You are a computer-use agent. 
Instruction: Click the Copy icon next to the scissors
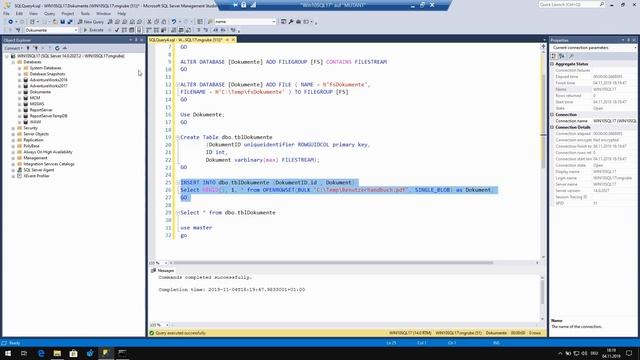(156, 22)
